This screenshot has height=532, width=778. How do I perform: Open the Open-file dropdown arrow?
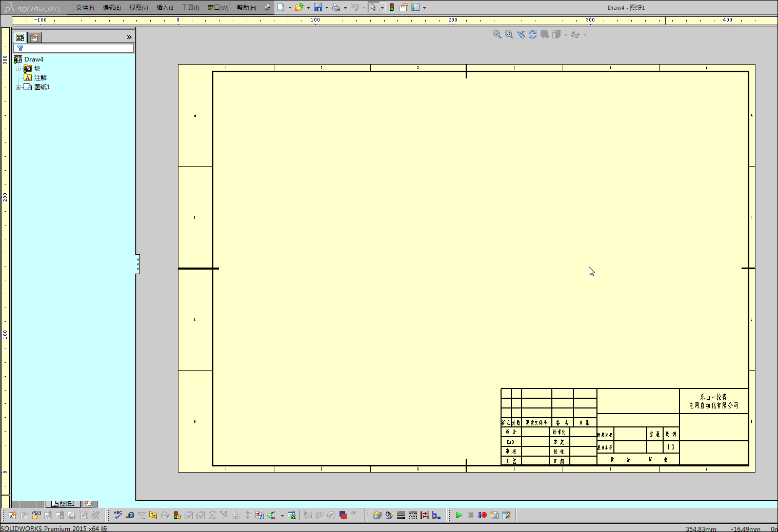(x=308, y=8)
